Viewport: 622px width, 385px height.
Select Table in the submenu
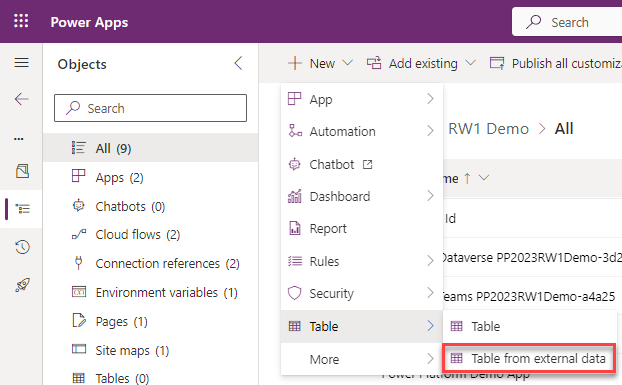(530, 326)
